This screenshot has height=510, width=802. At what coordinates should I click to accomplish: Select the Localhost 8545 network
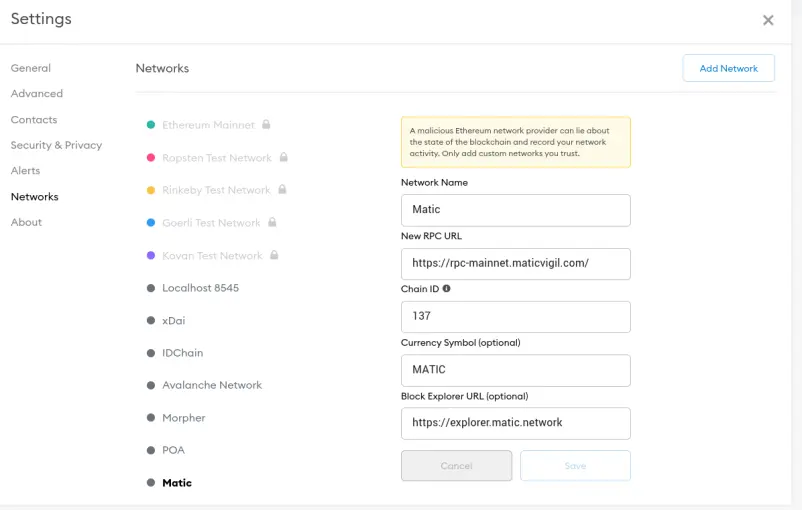pyautogui.click(x=200, y=287)
